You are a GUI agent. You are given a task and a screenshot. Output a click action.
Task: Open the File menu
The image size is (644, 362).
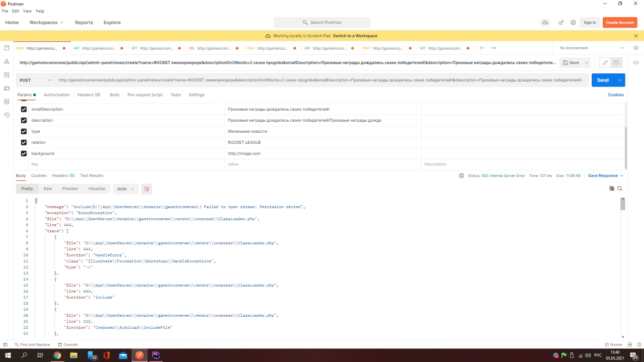point(5,11)
